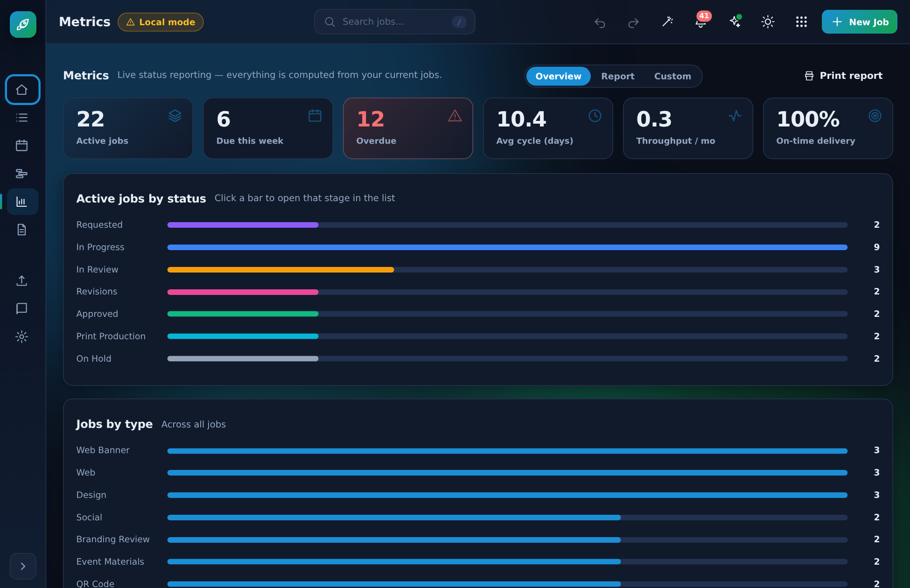
Task: Open the calendar icon in sidebar
Action: point(22,146)
